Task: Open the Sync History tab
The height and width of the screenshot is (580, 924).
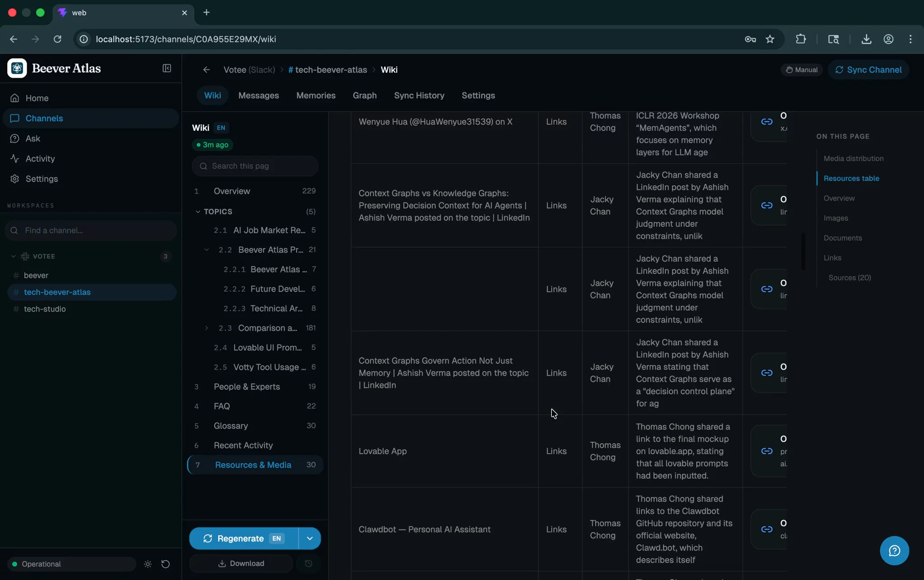Action: (x=419, y=96)
